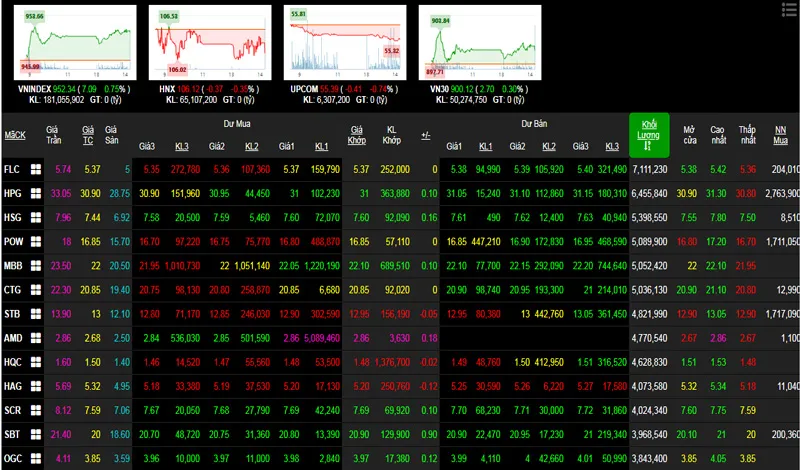Select the AMD ticker symbol
Image resolution: width=800 pixels, height=470 pixels.
pyautogui.click(x=13, y=338)
